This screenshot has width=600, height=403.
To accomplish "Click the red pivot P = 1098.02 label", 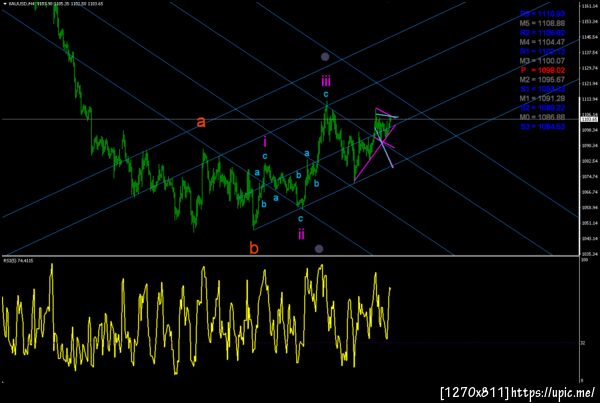I will pyautogui.click(x=543, y=70).
